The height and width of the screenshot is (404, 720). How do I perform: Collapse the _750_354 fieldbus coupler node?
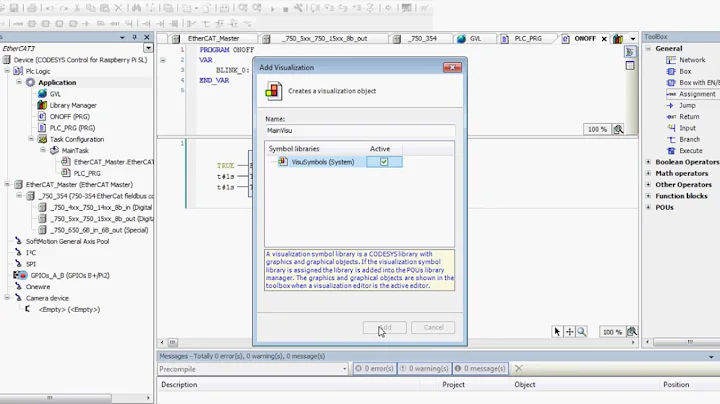(x=19, y=196)
